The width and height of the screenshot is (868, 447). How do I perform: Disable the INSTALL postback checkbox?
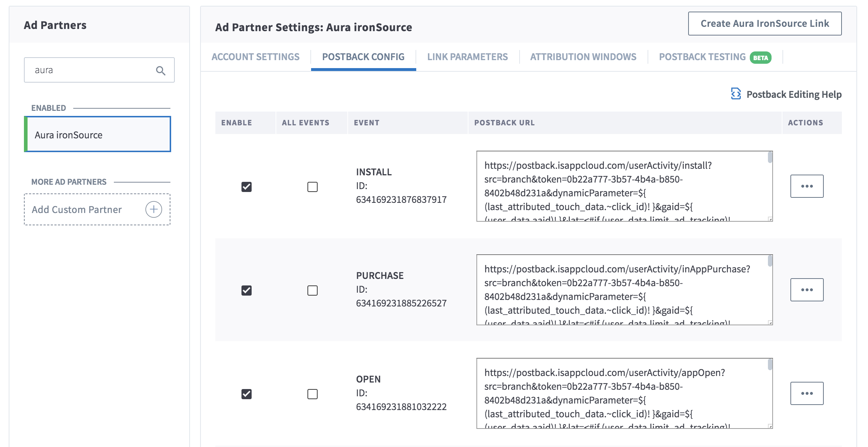point(247,187)
